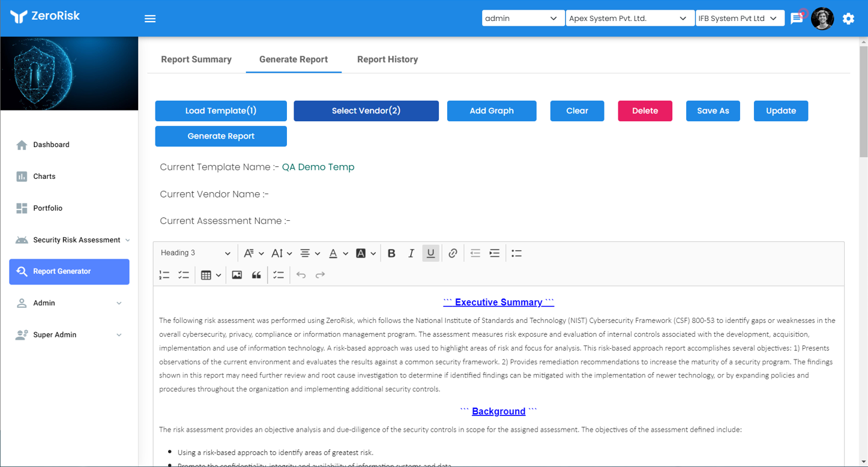The height and width of the screenshot is (467, 868).
Task: Click the increase indent icon
Action: (495, 253)
